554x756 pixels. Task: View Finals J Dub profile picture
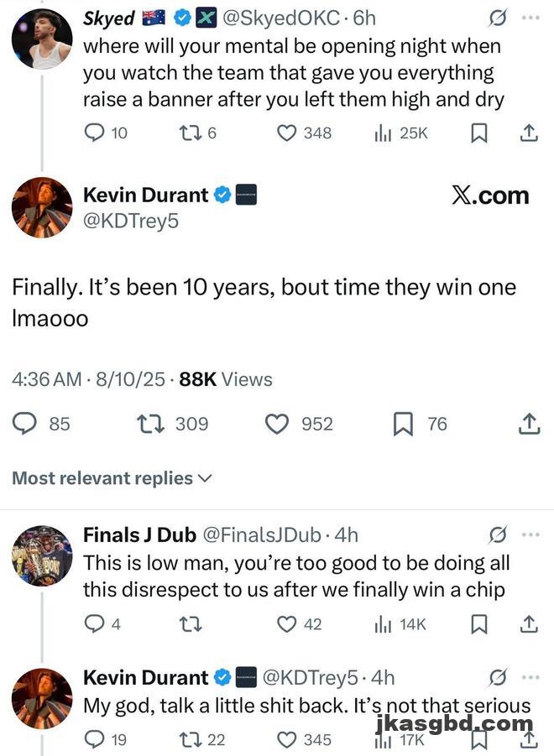[x=42, y=555]
